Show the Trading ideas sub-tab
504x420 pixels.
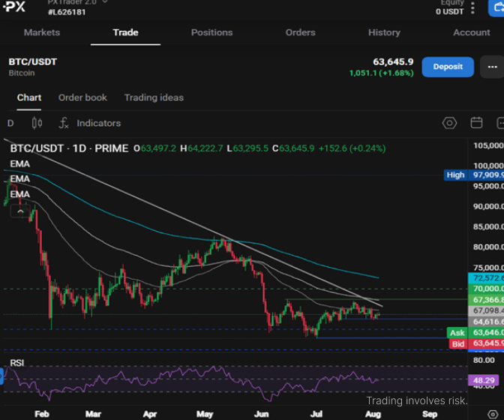154,97
